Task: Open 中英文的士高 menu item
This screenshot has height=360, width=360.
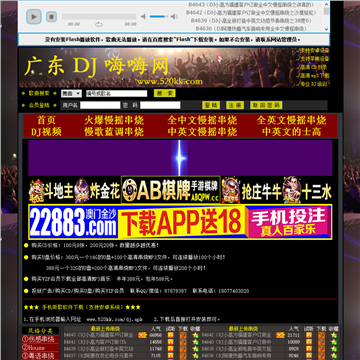Action: (291, 132)
